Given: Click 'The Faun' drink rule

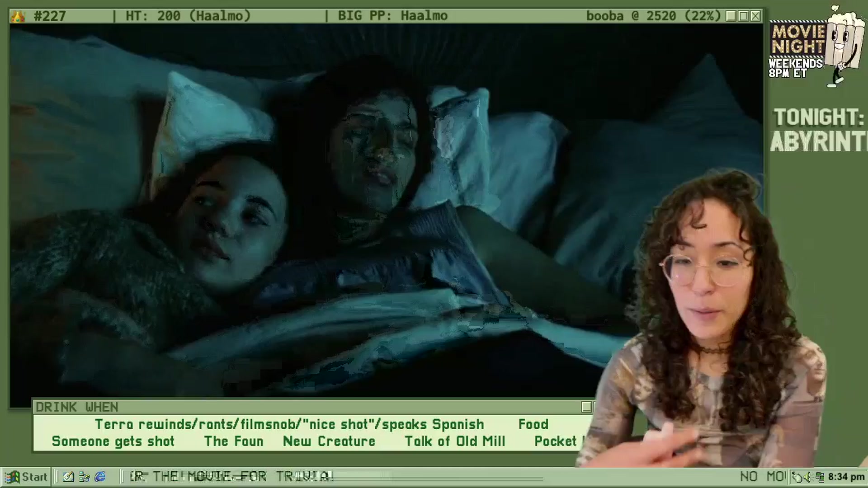Looking at the screenshot, I should [x=234, y=441].
